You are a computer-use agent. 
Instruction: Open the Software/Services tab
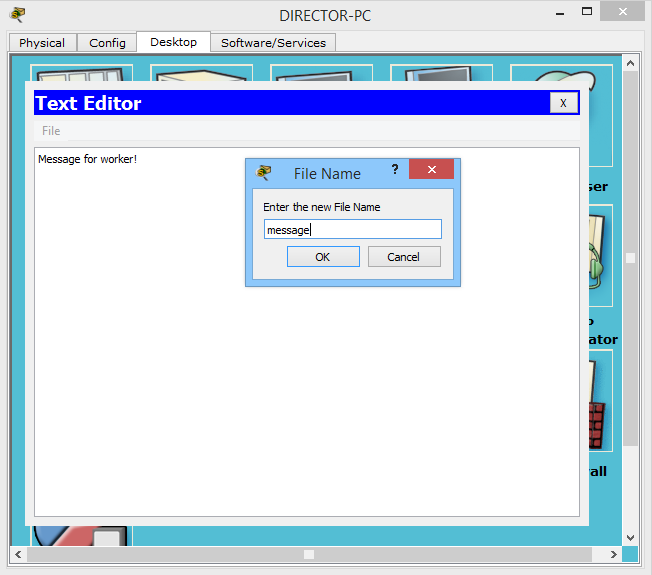[273, 43]
